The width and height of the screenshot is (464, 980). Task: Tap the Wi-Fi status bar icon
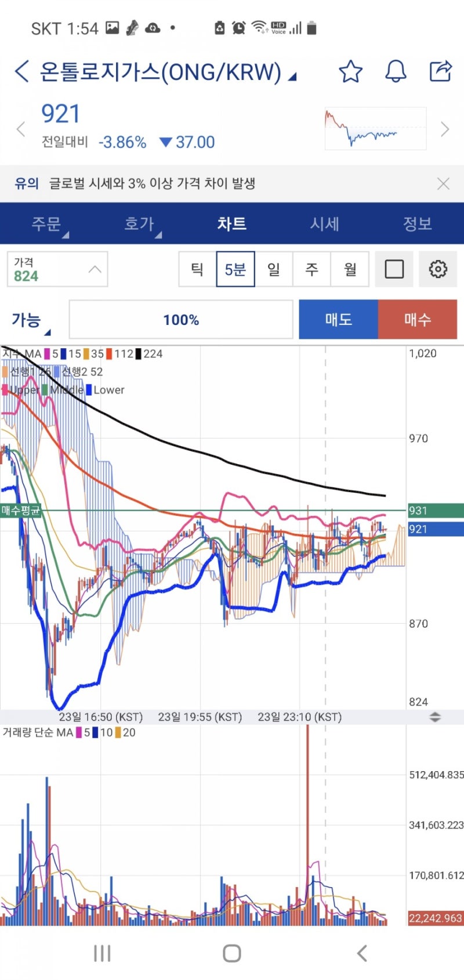pos(259,27)
